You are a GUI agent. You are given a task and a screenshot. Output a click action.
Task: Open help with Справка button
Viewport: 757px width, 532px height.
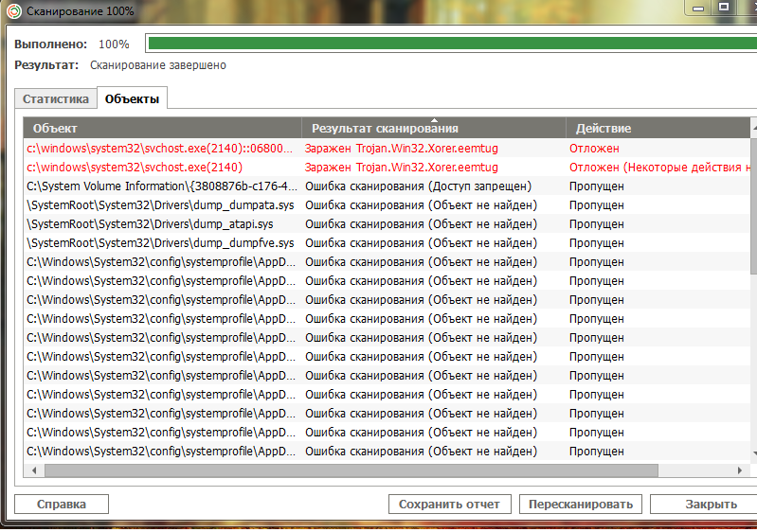[x=62, y=505]
